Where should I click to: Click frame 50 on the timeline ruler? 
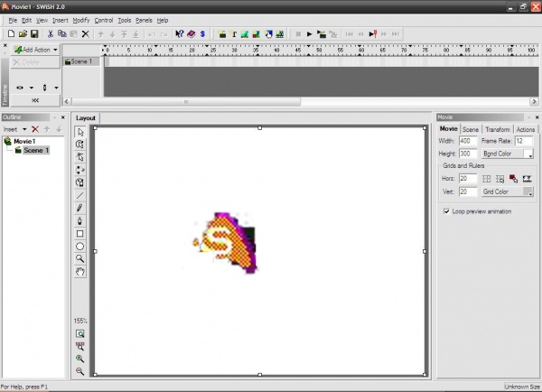coord(319,50)
